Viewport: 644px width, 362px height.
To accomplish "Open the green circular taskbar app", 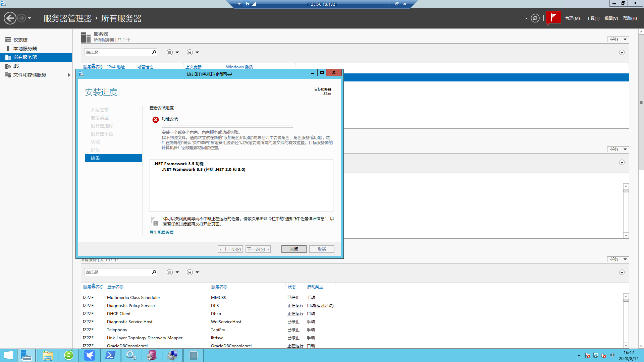I will [69, 355].
